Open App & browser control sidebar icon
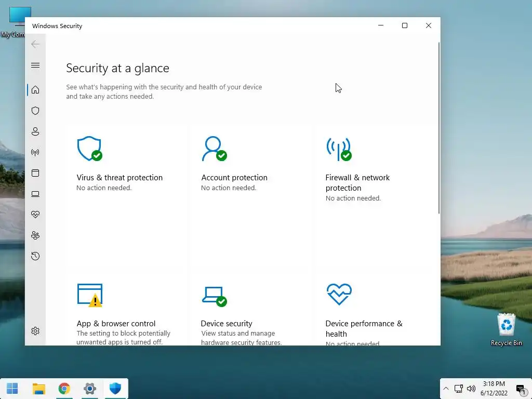The width and height of the screenshot is (532, 399). click(x=35, y=173)
